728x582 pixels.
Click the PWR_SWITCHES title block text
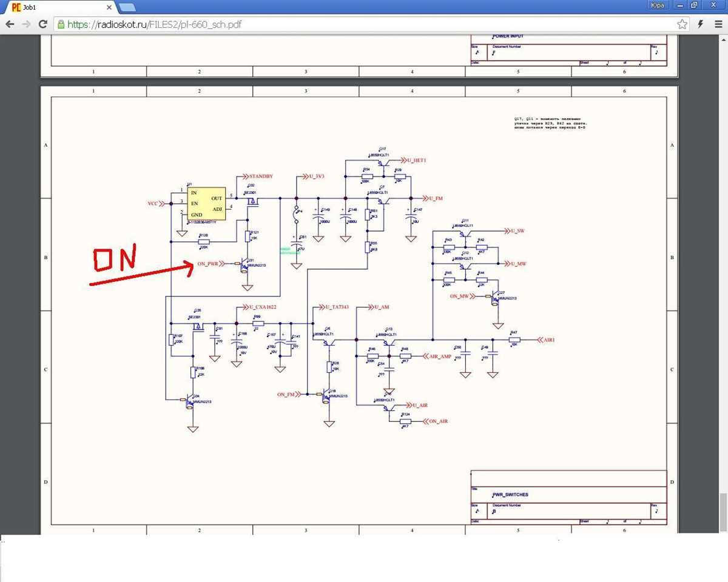(510, 495)
